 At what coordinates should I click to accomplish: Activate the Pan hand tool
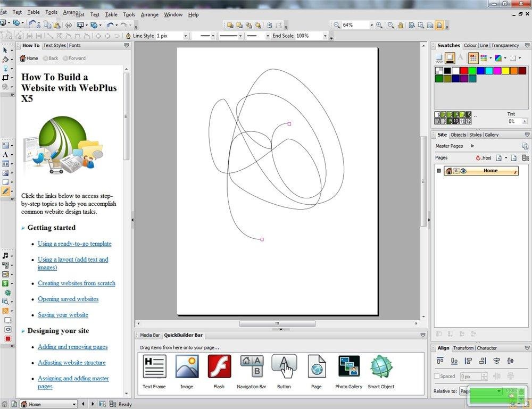[401, 25]
